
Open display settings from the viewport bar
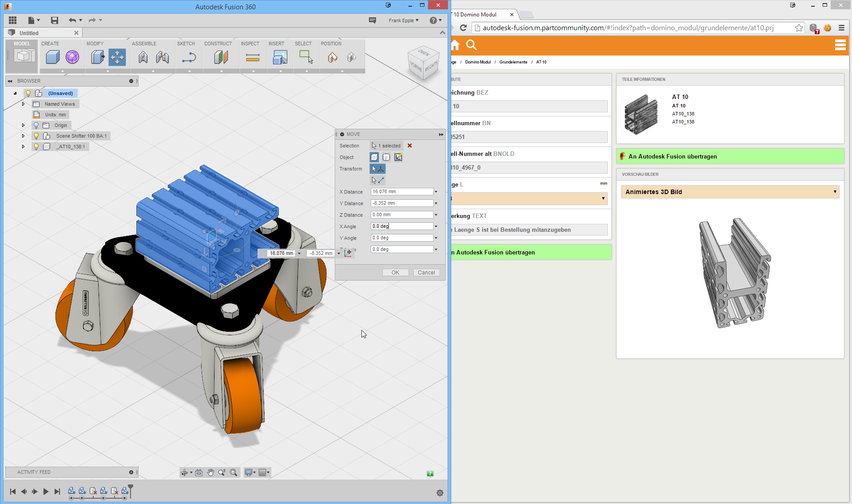click(x=249, y=472)
